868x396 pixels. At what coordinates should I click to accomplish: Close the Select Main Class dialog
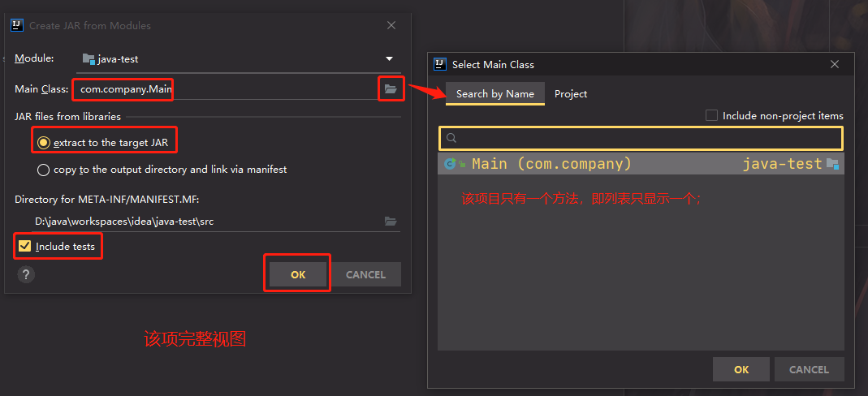pos(835,64)
